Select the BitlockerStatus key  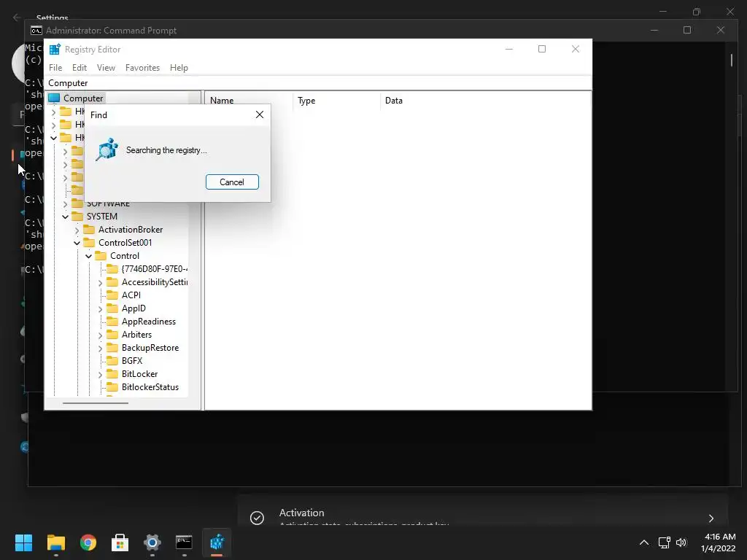pos(150,387)
